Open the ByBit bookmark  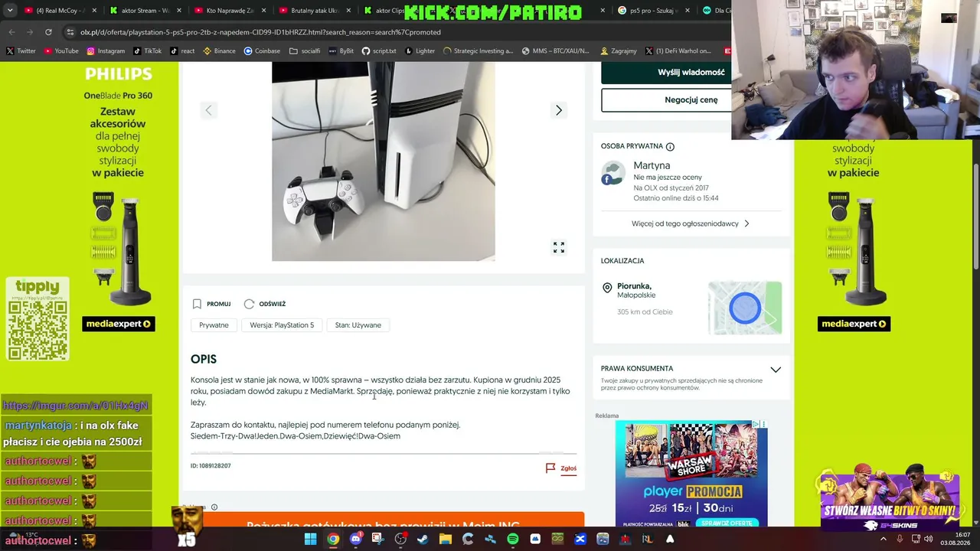click(x=341, y=51)
